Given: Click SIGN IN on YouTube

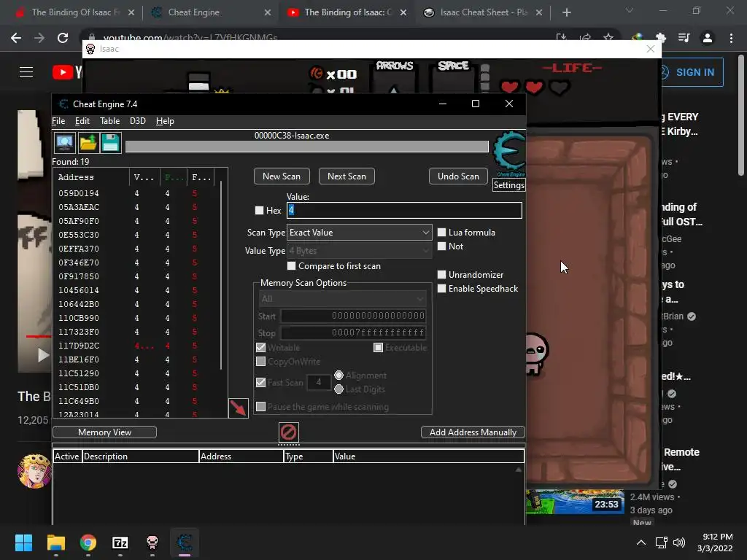Looking at the screenshot, I should tap(689, 72).
